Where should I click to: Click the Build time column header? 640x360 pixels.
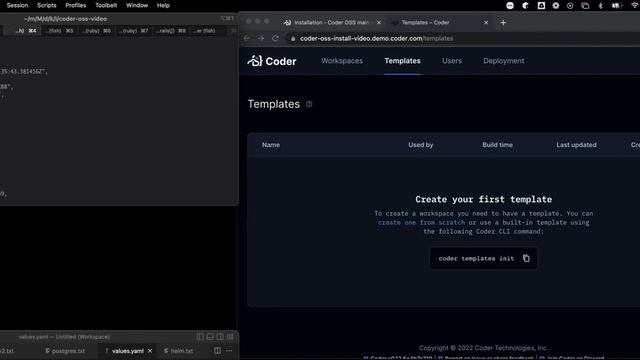(497, 145)
